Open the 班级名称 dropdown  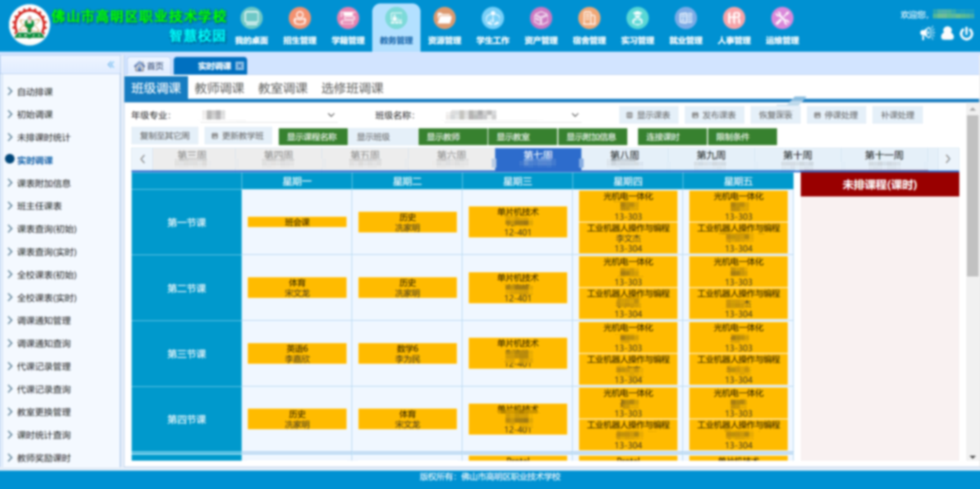click(x=512, y=115)
